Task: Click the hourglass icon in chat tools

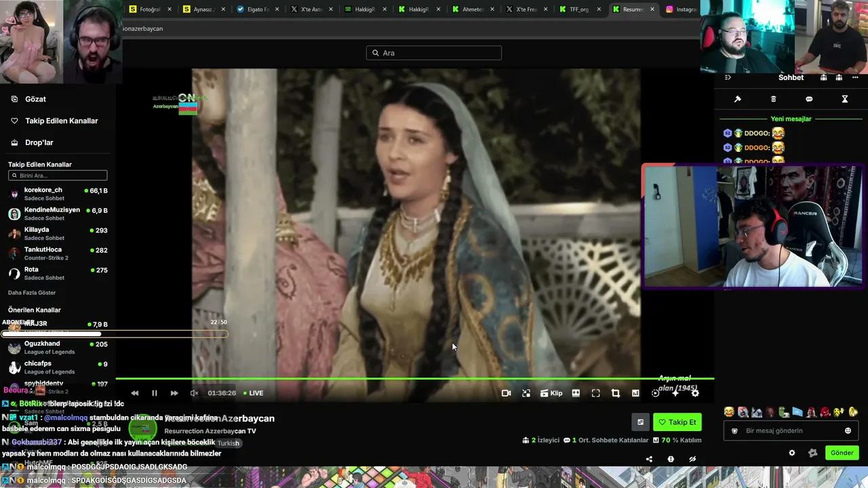Action: point(845,99)
